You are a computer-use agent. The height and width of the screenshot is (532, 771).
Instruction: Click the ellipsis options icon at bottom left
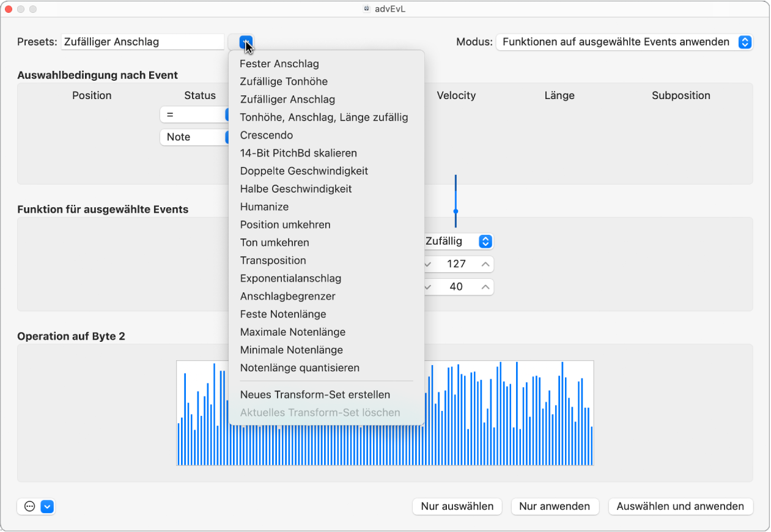click(x=29, y=506)
